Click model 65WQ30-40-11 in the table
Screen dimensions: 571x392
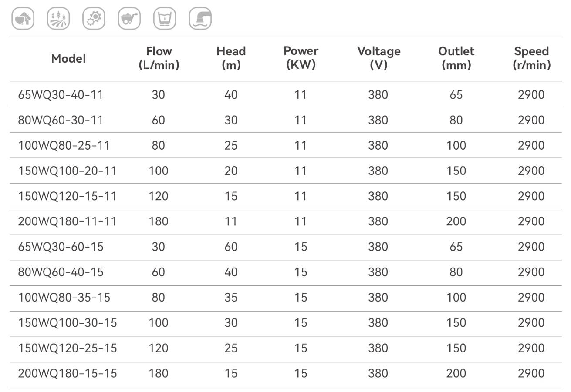[x=61, y=94]
